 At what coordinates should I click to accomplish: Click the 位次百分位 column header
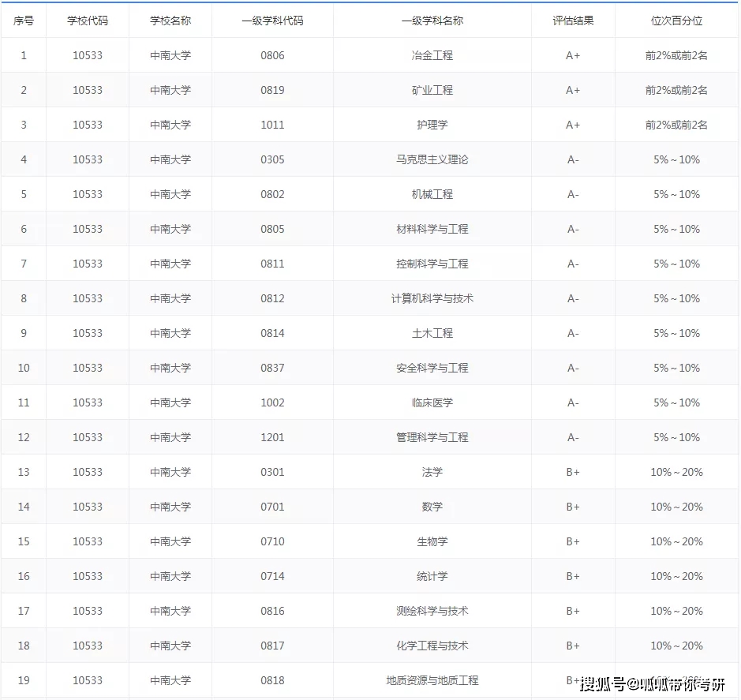tap(676, 21)
